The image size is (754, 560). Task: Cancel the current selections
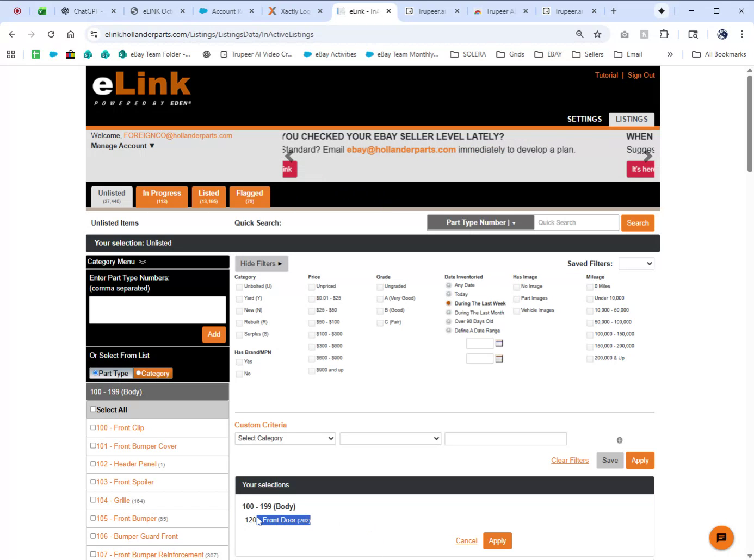click(466, 540)
